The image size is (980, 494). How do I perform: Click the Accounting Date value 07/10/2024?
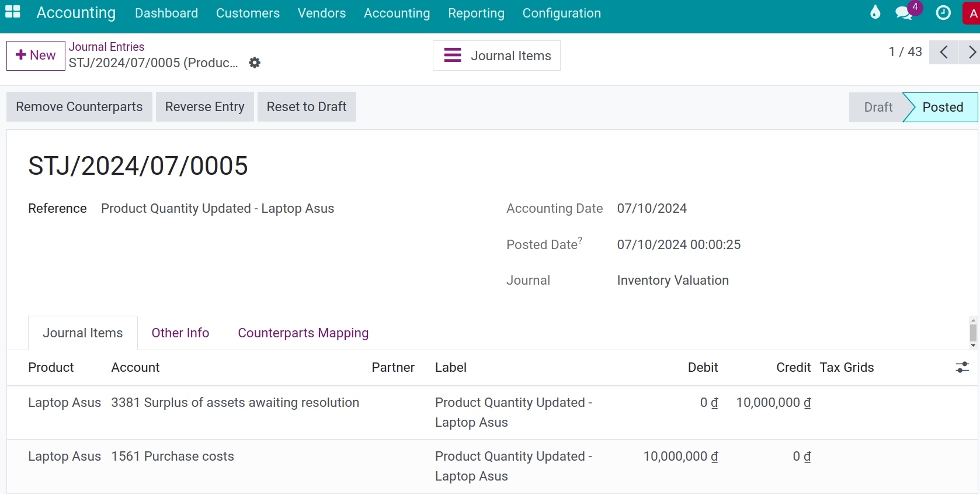[652, 209]
